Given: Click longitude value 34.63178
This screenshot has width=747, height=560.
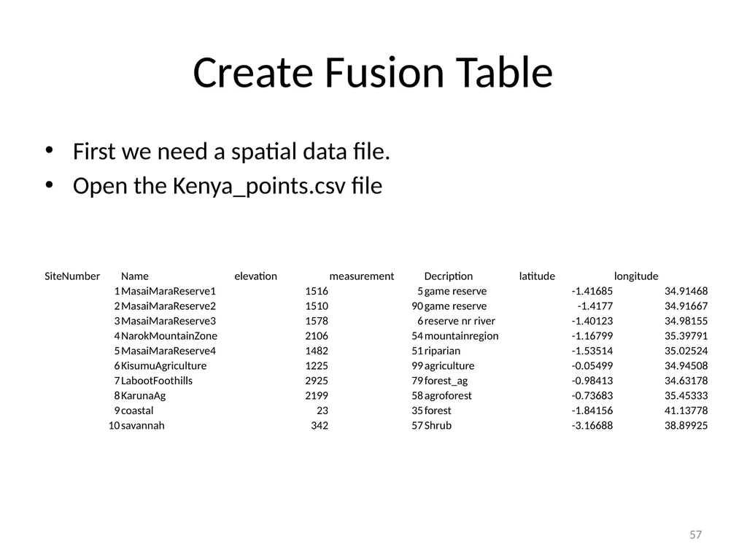Looking at the screenshot, I should click(686, 381).
